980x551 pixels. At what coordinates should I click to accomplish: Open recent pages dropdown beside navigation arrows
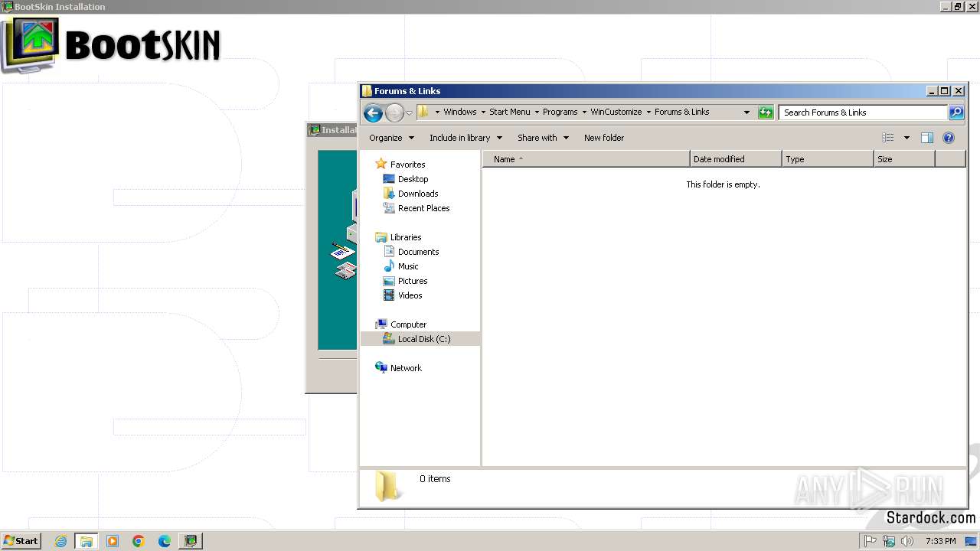pyautogui.click(x=409, y=112)
